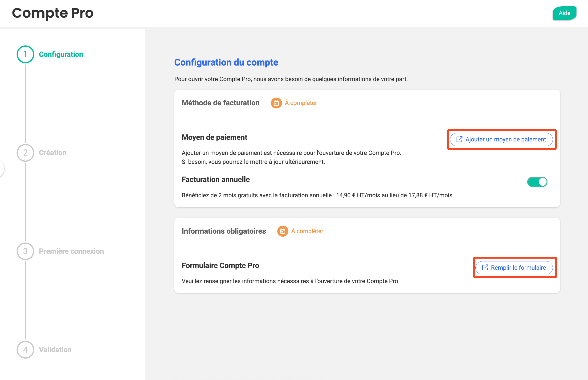This screenshot has width=588, height=380.
Task: Click the orange calendar icon beside Méthode de facturation
Action: click(276, 103)
